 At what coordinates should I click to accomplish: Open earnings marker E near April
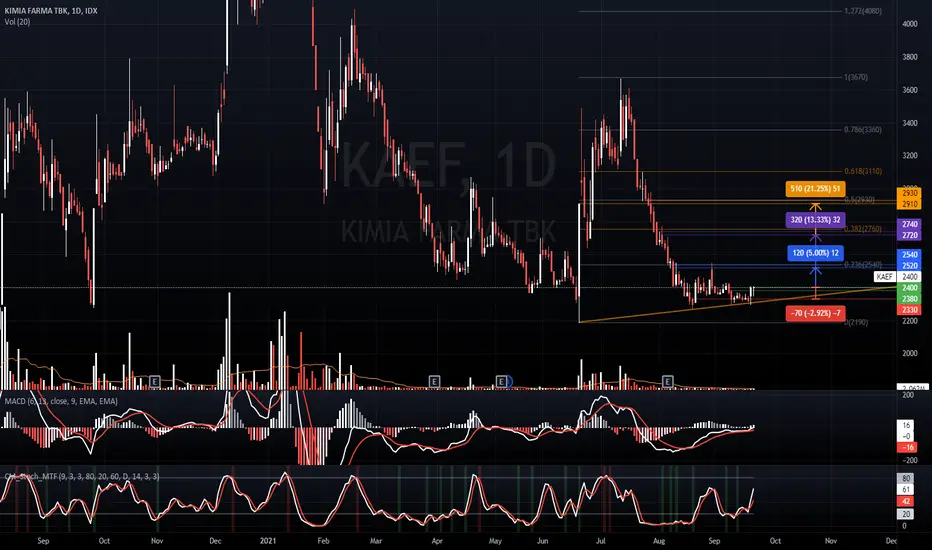(x=434, y=381)
